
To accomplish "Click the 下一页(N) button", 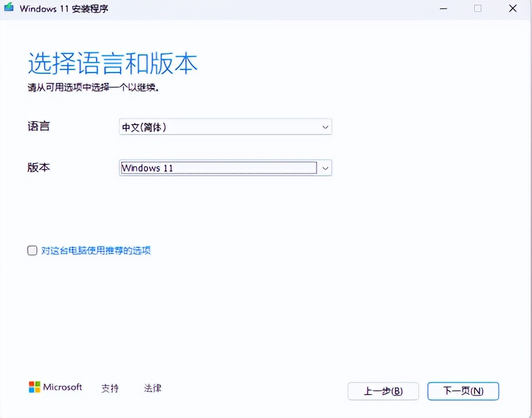I will click(462, 391).
